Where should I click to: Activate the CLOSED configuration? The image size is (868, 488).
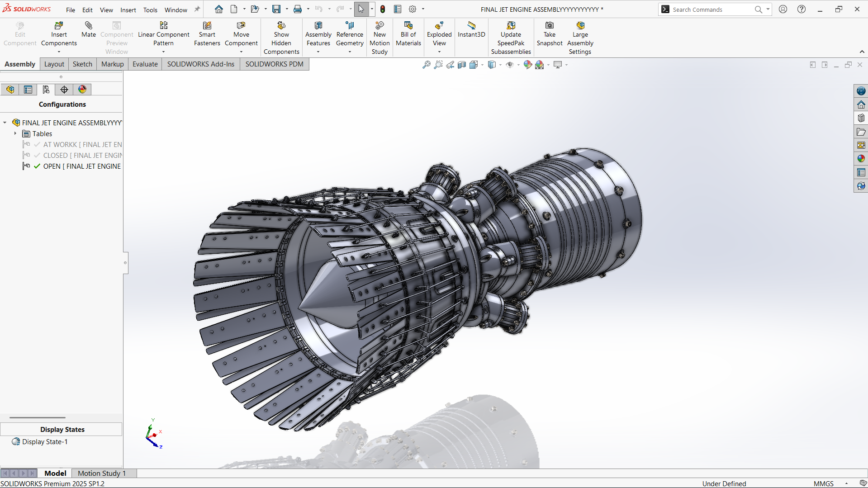point(55,156)
